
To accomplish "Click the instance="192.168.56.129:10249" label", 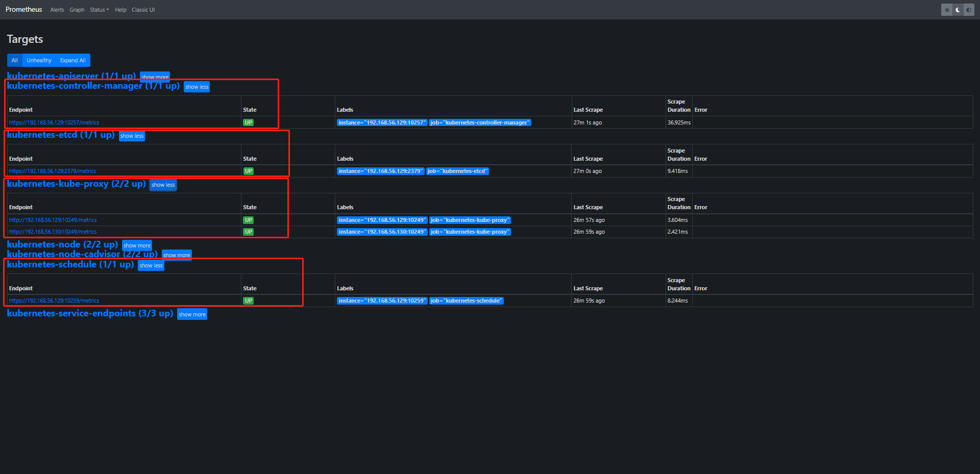I will point(382,220).
